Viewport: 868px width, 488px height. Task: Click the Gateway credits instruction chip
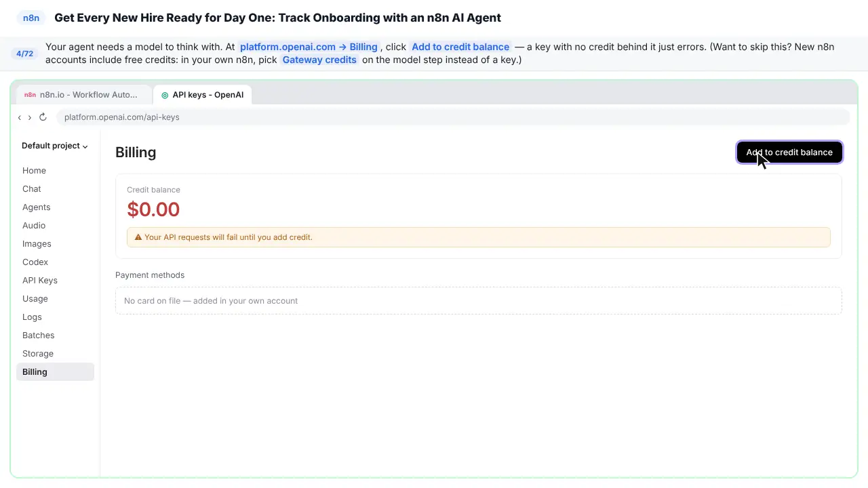point(319,60)
